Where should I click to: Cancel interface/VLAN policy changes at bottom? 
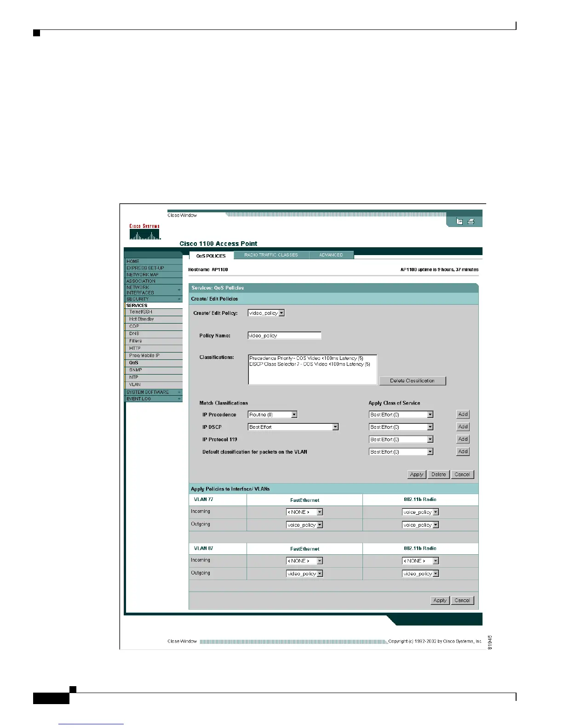click(x=462, y=600)
